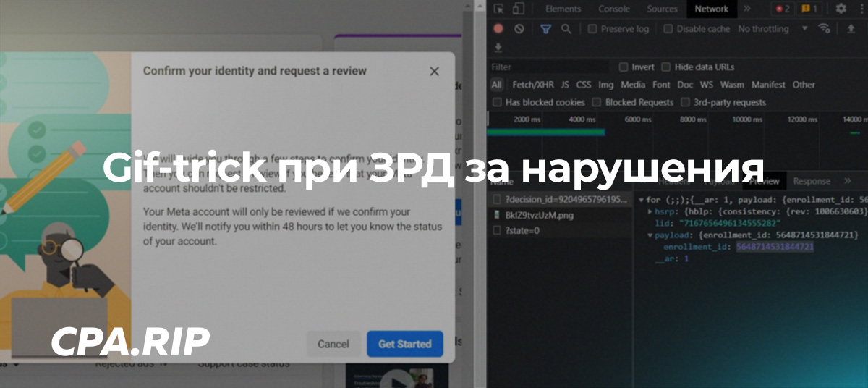Click the 8000 ms timeline marker
868x388 pixels.
coord(693,119)
